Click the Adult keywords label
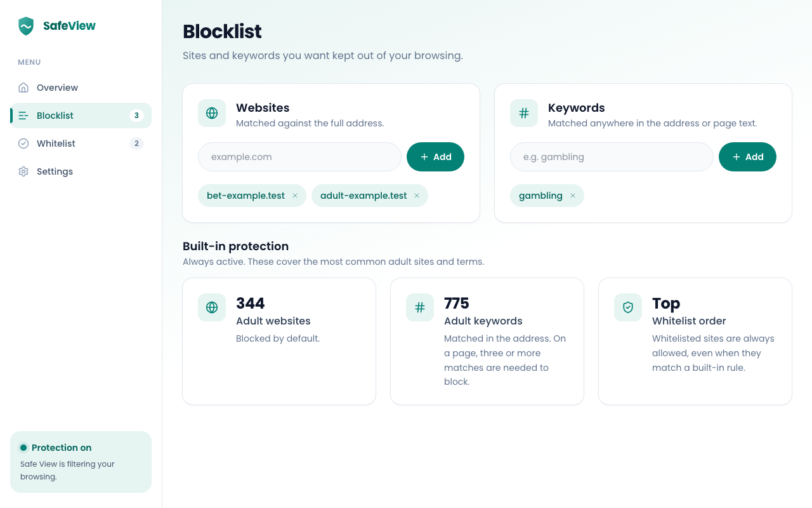This screenshot has width=812, height=508. tap(483, 321)
